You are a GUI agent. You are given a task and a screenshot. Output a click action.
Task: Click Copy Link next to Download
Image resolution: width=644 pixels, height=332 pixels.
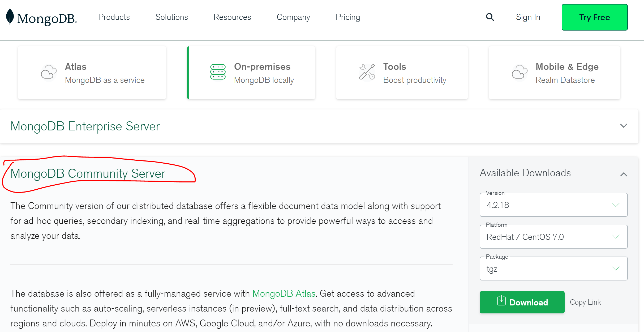coord(585,302)
